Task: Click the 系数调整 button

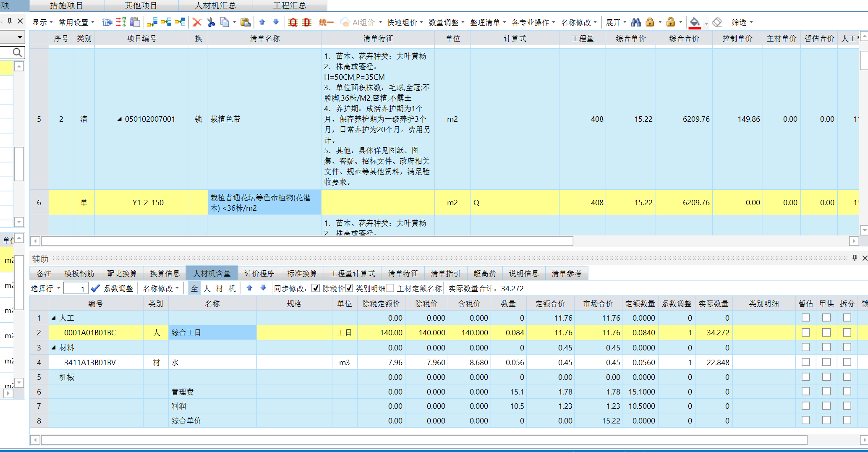Action: [x=112, y=288]
